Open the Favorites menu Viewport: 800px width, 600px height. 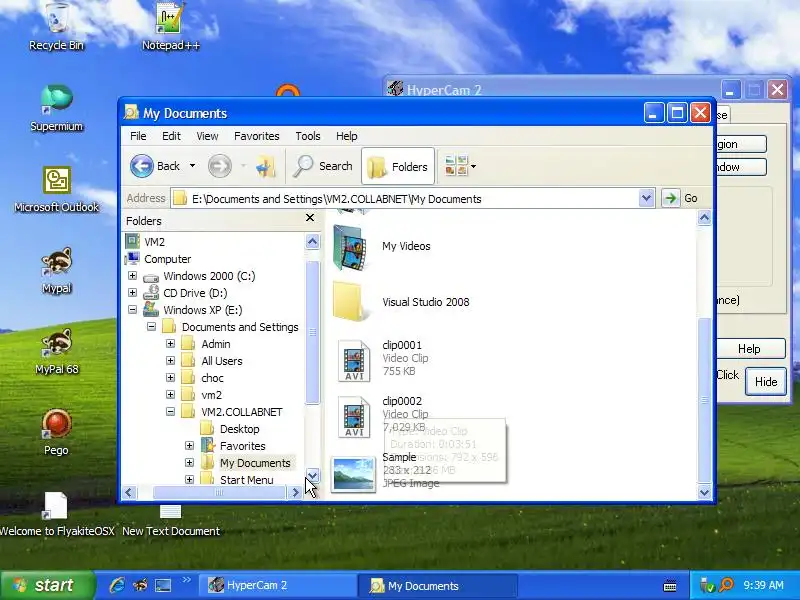(257, 136)
